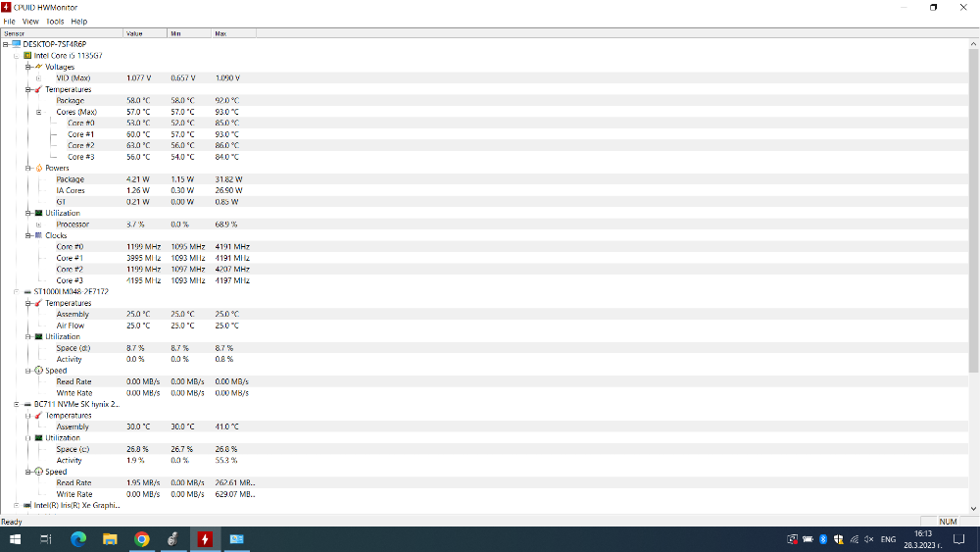Click the vertical scrollbar thumb
The image size is (980, 552).
(x=974, y=211)
